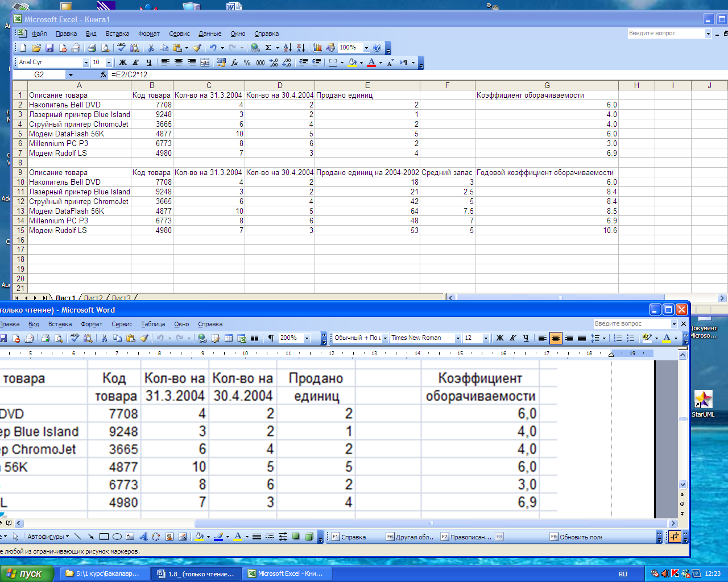This screenshot has height=582, width=728.
Task: Click Excel's Help question mark icon
Action: tap(377, 48)
